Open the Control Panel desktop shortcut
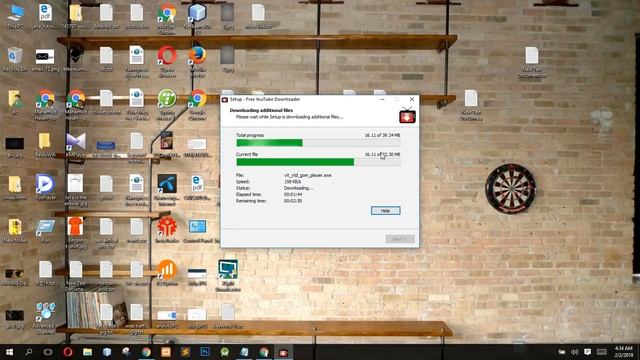This screenshot has width=640, height=360. (198, 231)
